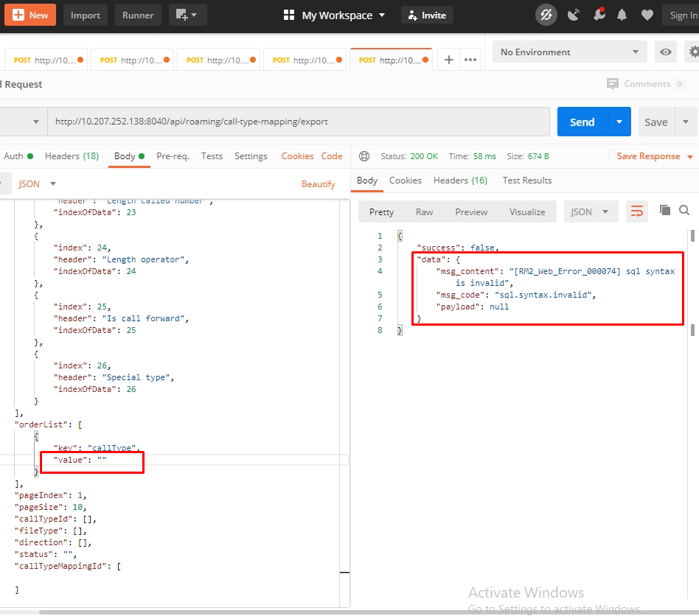This screenshot has width=699, height=616.
Task: Click the sync status icon in header
Action: coord(546,15)
